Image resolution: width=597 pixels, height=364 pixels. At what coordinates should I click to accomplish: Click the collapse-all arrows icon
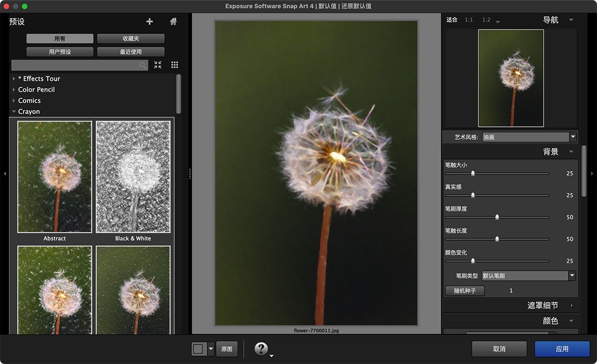coord(158,65)
